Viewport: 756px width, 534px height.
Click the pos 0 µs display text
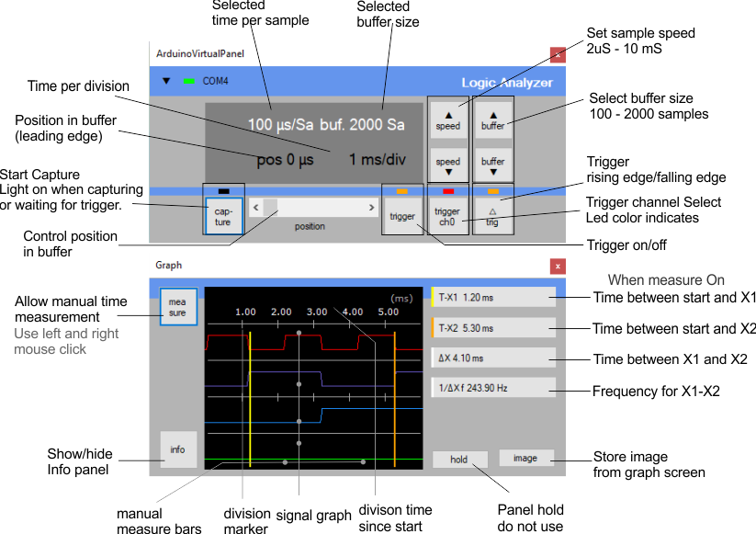point(285,160)
